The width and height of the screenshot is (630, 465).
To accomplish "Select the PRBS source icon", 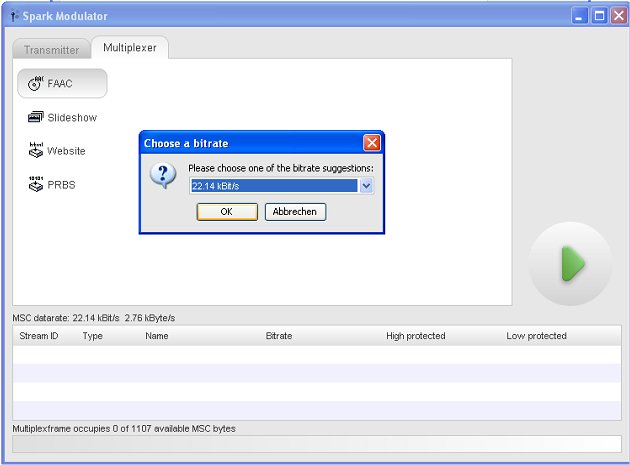I will 36,184.
